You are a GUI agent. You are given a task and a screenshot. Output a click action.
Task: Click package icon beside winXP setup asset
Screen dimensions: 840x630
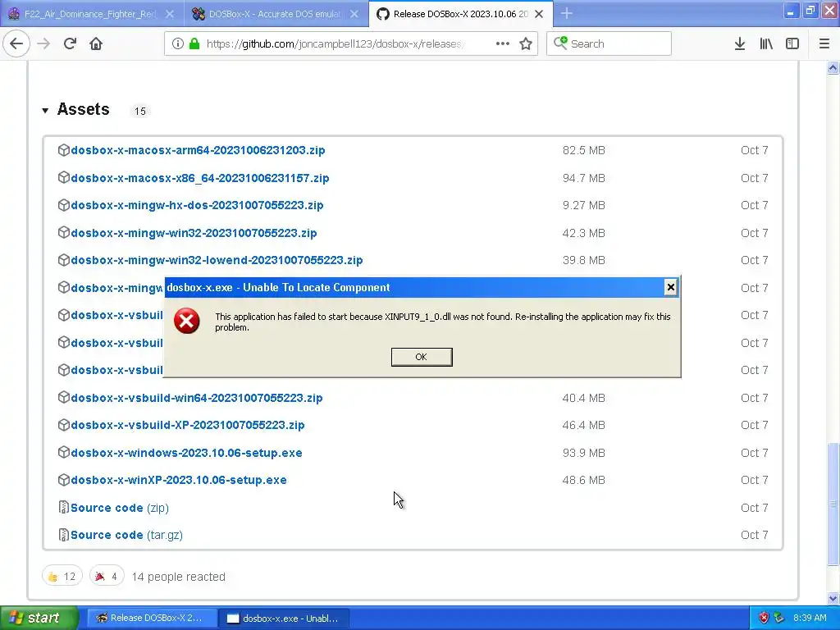pos(64,479)
